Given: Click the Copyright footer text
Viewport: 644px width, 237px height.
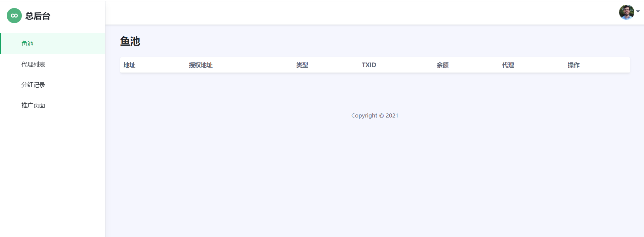Looking at the screenshot, I should pos(364,115).
